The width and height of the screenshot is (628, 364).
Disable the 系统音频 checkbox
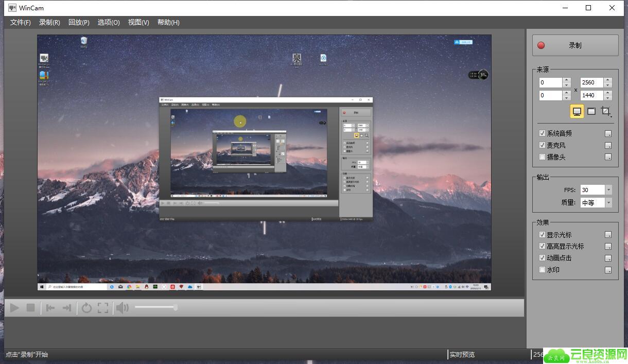pos(542,133)
